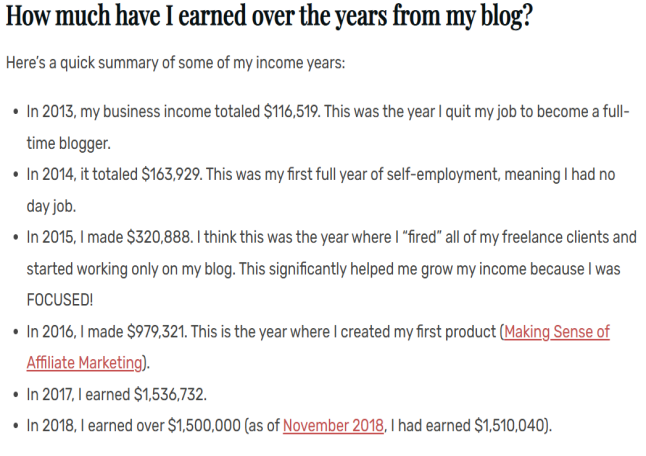Click the 'Affiliate Marketing' second line of link
This screenshot has width=646, height=456.
click(x=84, y=363)
